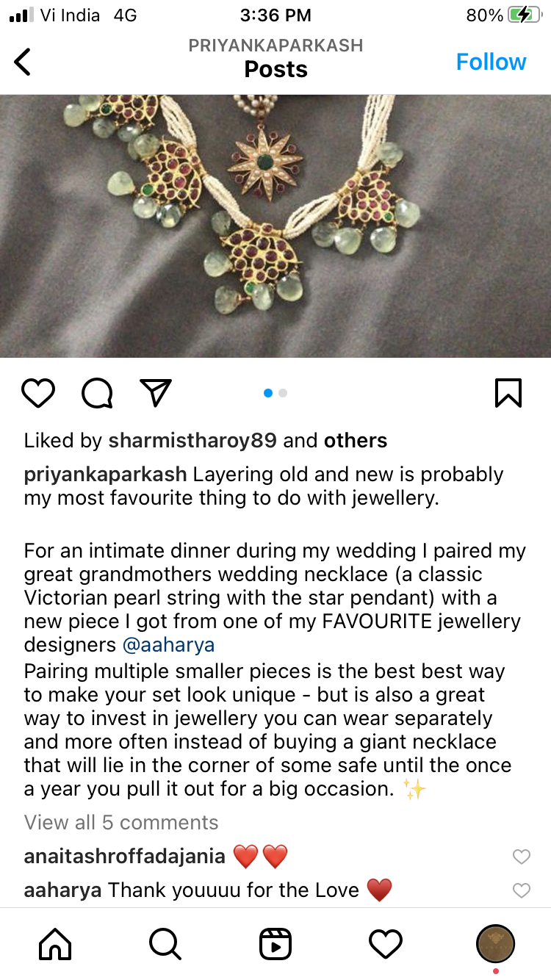Tap the necklace photo

click(x=275, y=226)
